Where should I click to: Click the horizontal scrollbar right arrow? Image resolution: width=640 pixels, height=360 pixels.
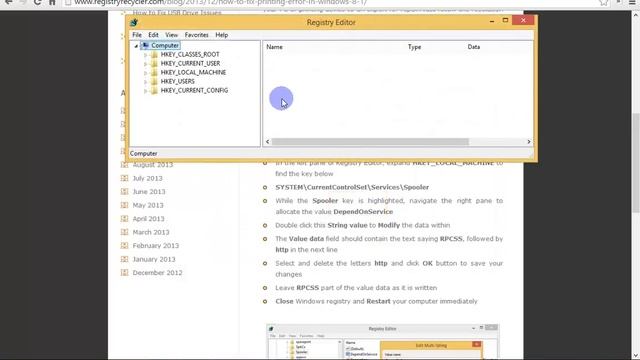click(x=529, y=142)
